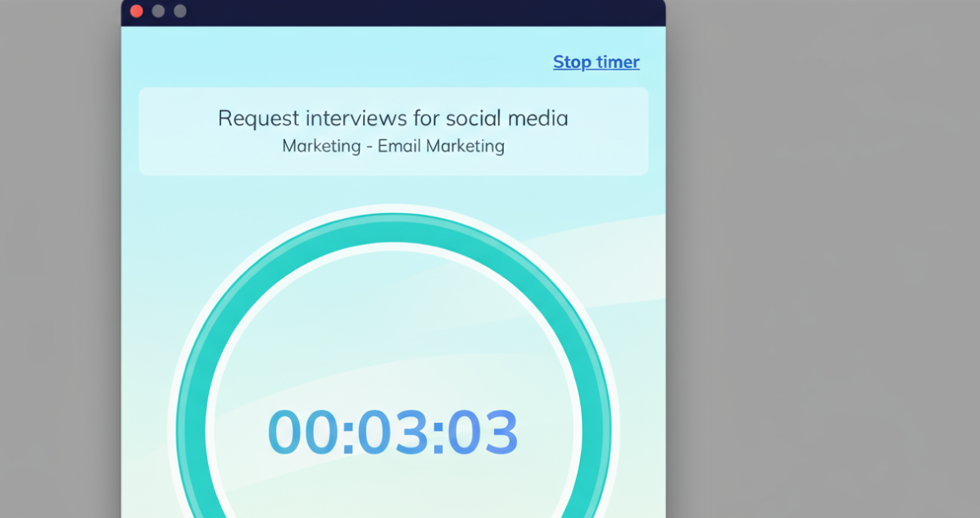
Task: Click empty space inside timer circle above digits
Action: click(x=393, y=328)
